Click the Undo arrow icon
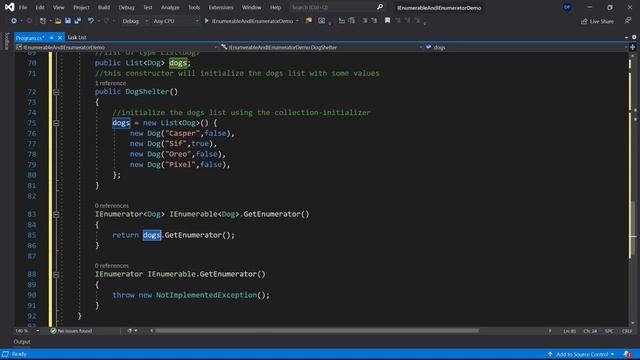 click(x=91, y=21)
